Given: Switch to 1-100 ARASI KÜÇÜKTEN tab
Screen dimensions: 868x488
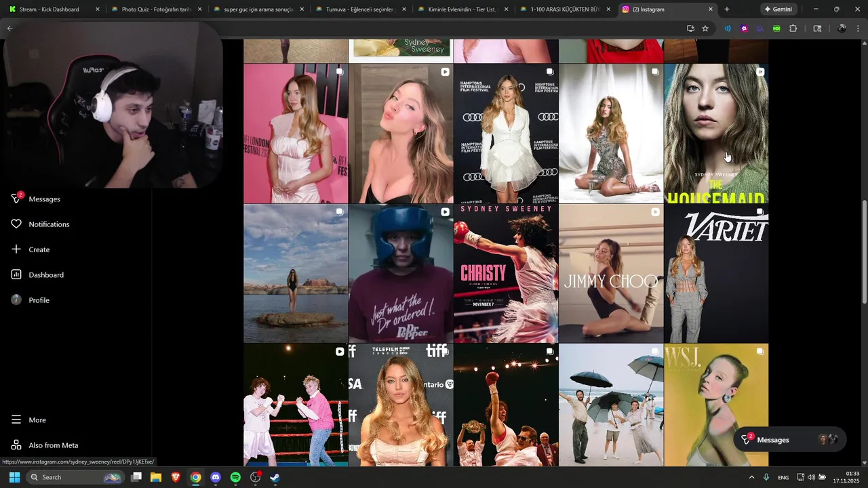Looking at the screenshot, I should pos(564,9).
